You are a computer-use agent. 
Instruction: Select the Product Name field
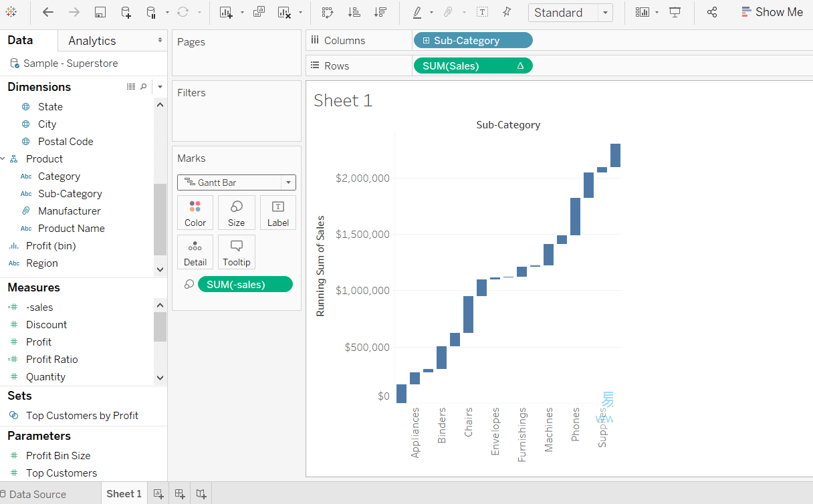click(71, 229)
